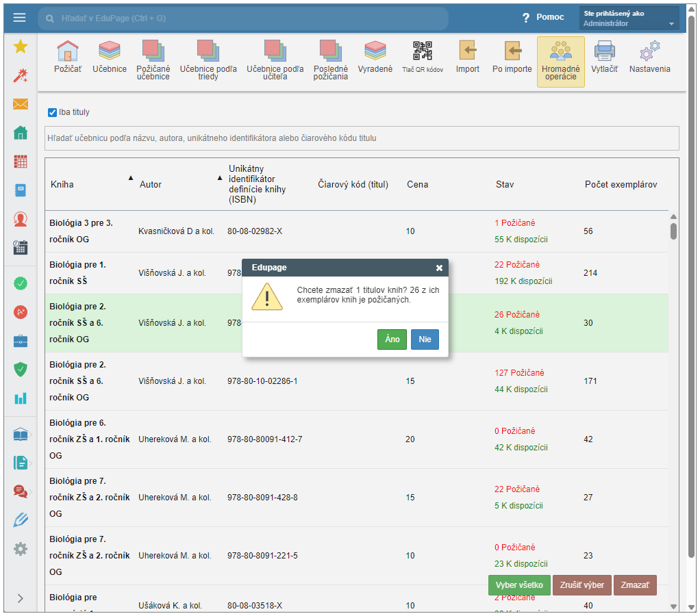700x616 pixels.
Task: Toggle the Iba tituly checkbox
Action: 52,112
